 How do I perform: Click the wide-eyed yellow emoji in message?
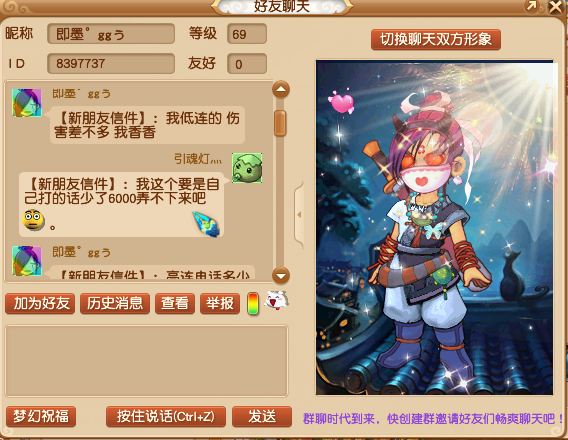click(x=33, y=219)
